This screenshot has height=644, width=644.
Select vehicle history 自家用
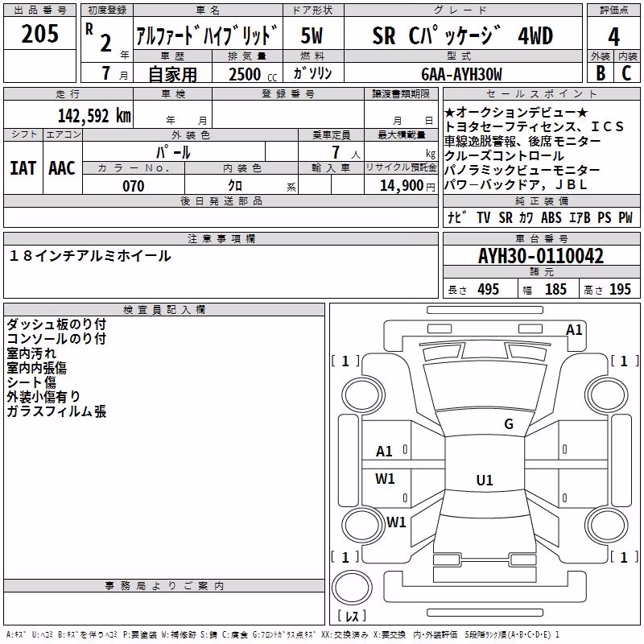(x=172, y=74)
